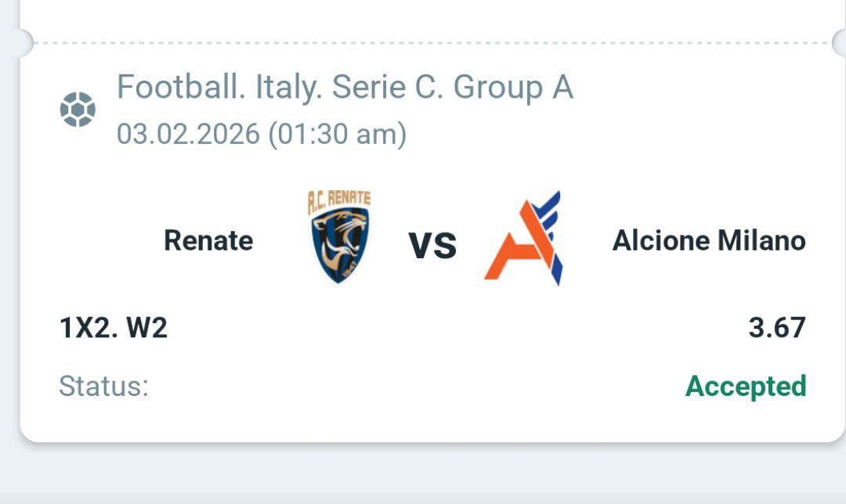Viewport: 846px width, 504px height.
Task: Click the football sport icon
Action: click(78, 110)
